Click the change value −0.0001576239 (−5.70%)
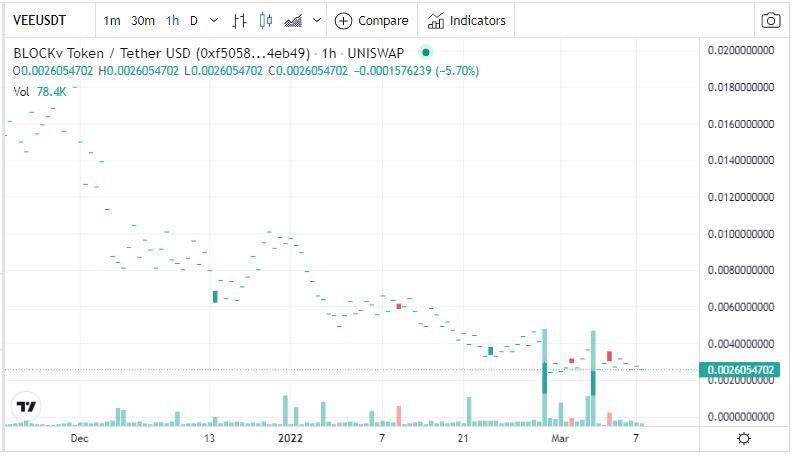This screenshot has height=459, width=793. 416,71
